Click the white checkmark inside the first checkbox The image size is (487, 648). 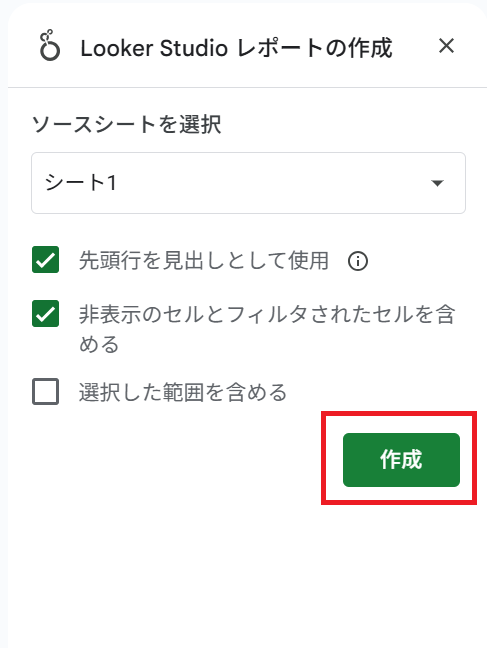[x=45, y=260]
